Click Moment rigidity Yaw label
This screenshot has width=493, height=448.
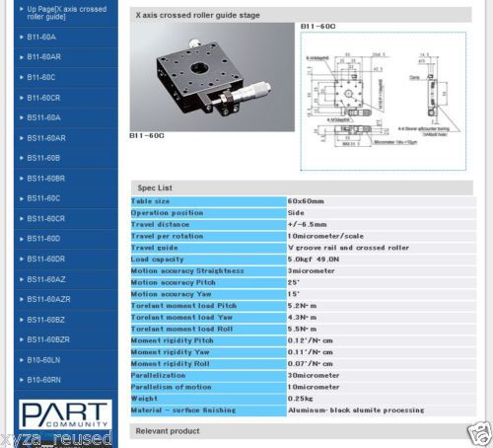(x=170, y=352)
